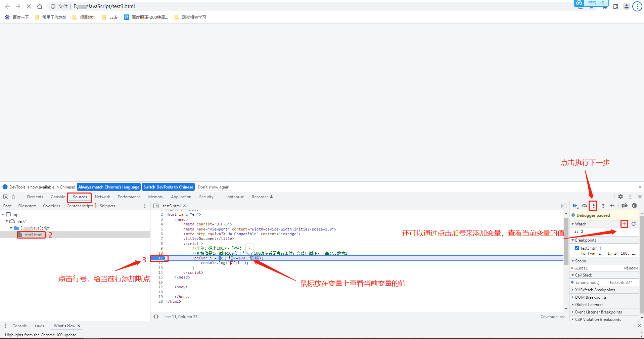Image resolution: width=644 pixels, height=339 pixels.
Task: Toggle device toolbar emulation
Action: pyautogui.click(x=14, y=197)
